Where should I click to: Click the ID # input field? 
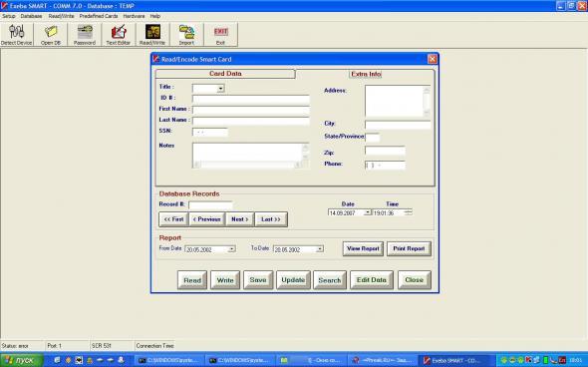251,99
